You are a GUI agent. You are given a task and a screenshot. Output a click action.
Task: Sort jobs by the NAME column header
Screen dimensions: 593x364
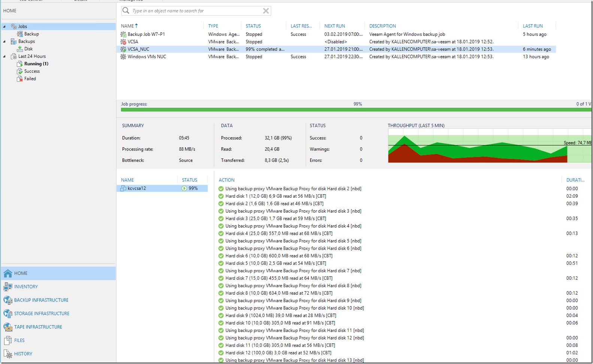pyautogui.click(x=127, y=26)
